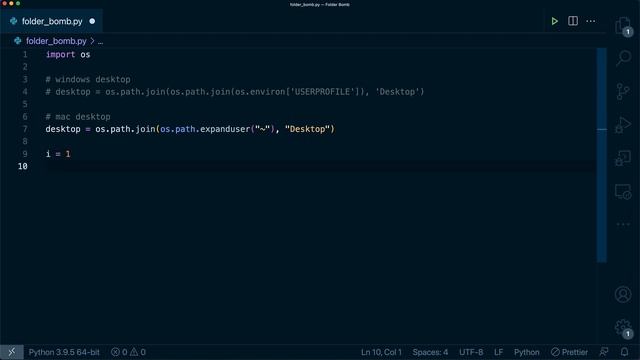The height and width of the screenshot is (360, 640).
Task: Click the Python file icon in breadcrumb
Action: coord(17,41)
